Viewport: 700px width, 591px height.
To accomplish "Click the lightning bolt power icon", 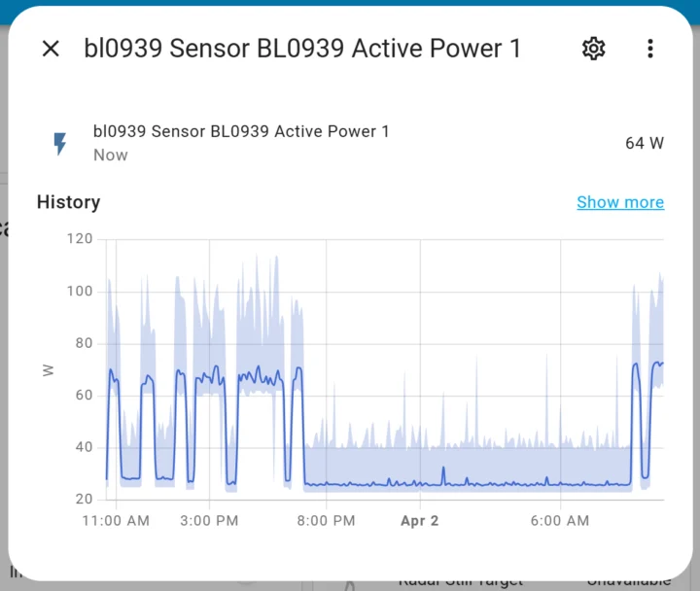I will [x=60, y=144].
